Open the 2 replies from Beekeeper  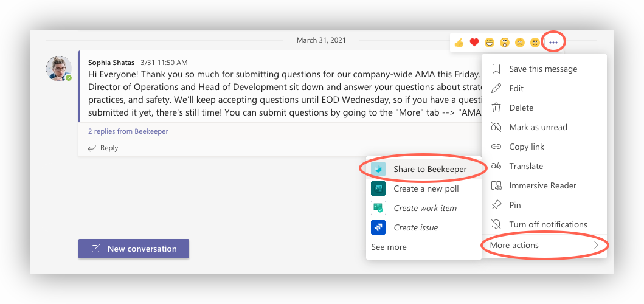(128, 131)
